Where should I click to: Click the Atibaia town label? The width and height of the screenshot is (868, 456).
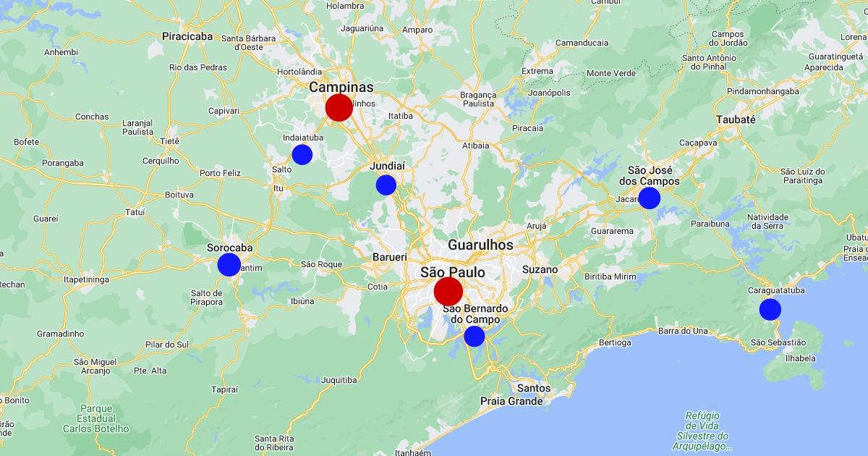click(475, 145)
